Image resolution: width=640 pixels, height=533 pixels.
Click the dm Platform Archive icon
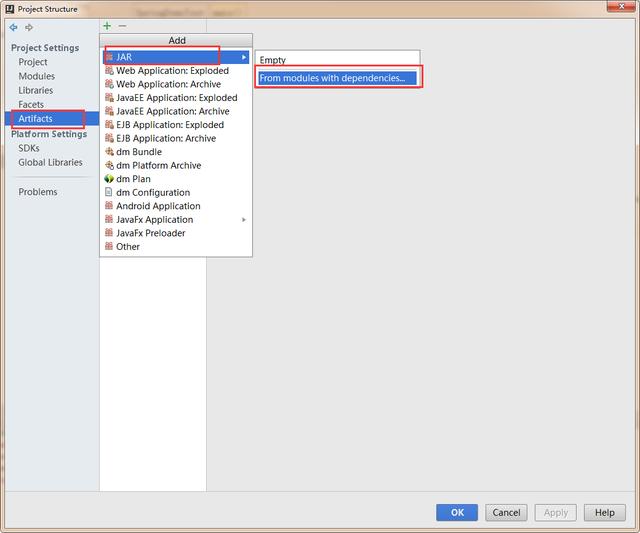coord(109,165)
